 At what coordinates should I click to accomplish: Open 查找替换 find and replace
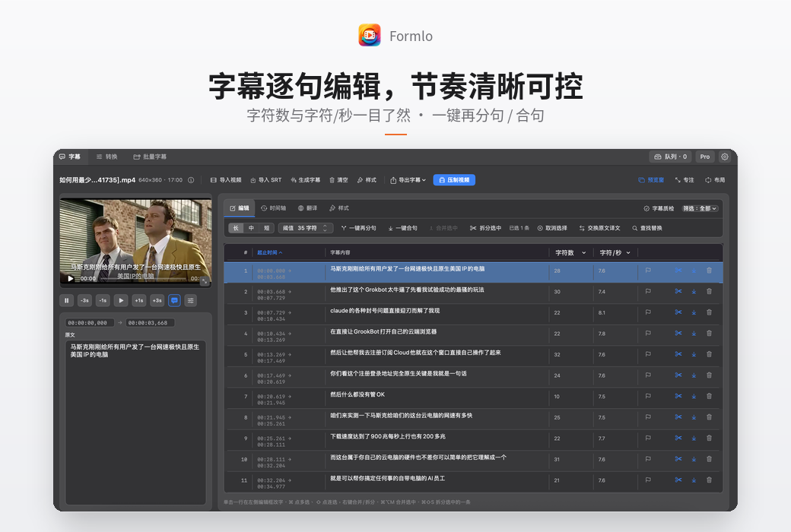point(647,229)
